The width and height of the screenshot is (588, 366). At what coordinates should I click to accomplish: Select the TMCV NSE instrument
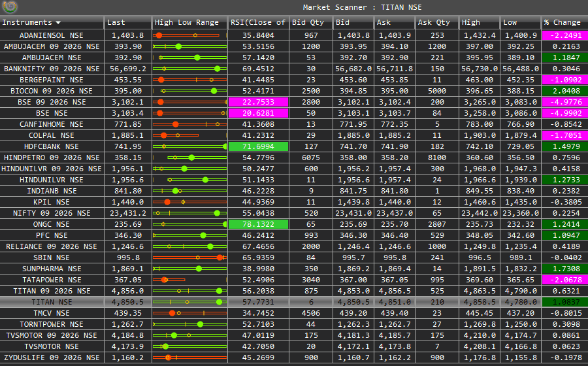(52, 313)
